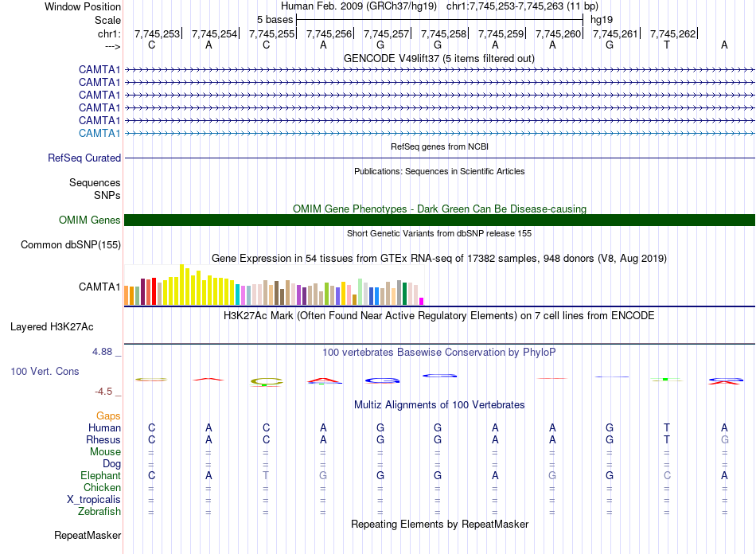Click the 5 bases scale bar label
Image resolution: width=756 pixels, height=554 pixels.
pyautogui.click(x=275, y=20)
